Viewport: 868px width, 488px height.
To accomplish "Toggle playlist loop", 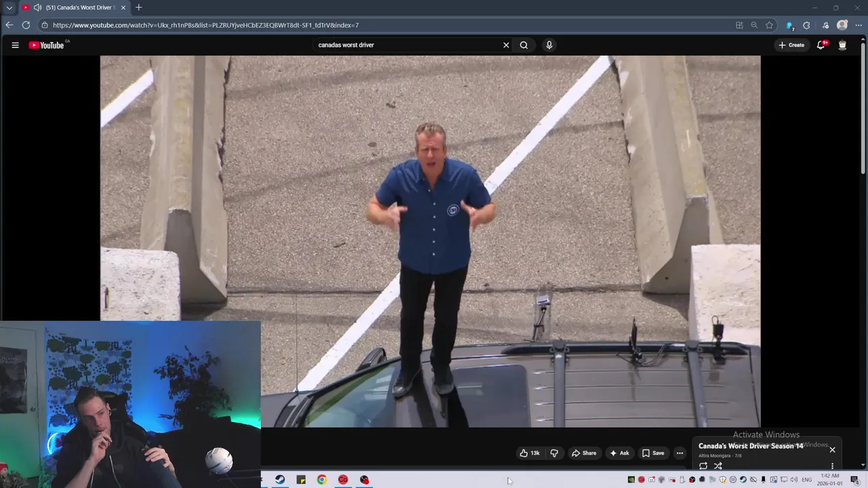I will coord(703,466).
